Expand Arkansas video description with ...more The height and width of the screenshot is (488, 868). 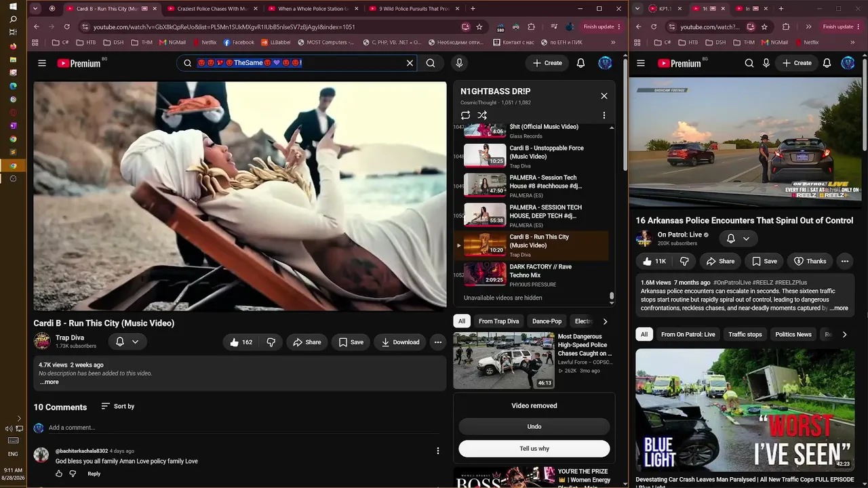tap(839, 308)
